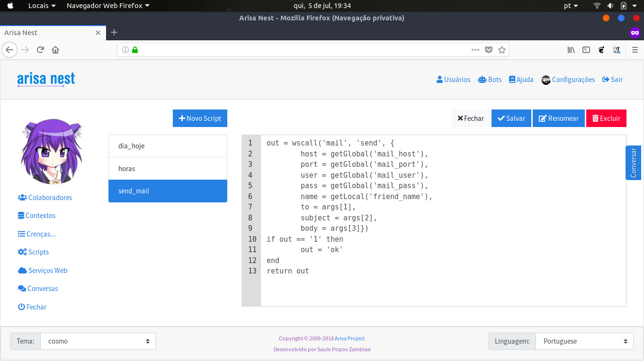Viewport: 644px width, 364px height.
Task: Open the Firefox hamburger menu
Action: pyautogui.click(x=635, y=50)
